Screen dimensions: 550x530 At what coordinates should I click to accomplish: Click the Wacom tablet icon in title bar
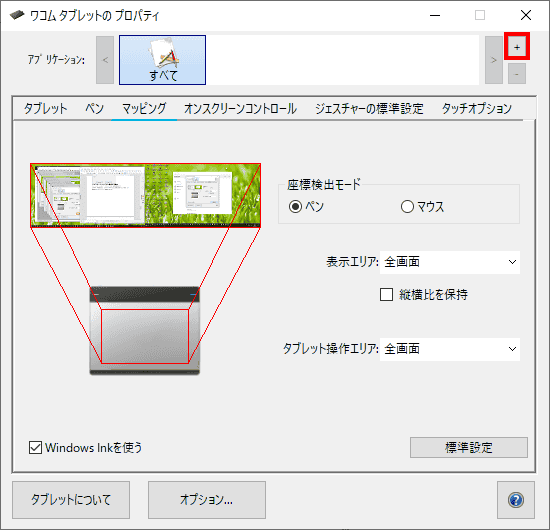point(17,15)
